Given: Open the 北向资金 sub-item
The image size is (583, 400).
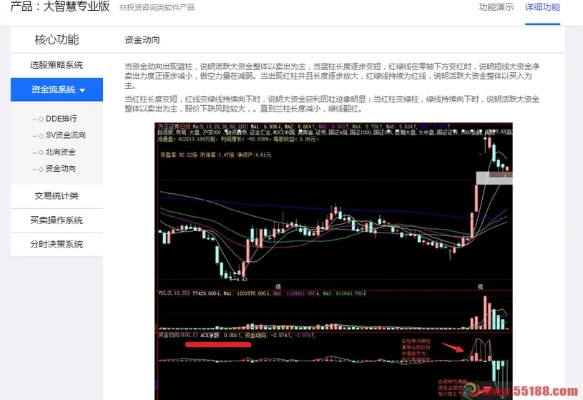Looking at the screenshot, I should tap(60, 152).
